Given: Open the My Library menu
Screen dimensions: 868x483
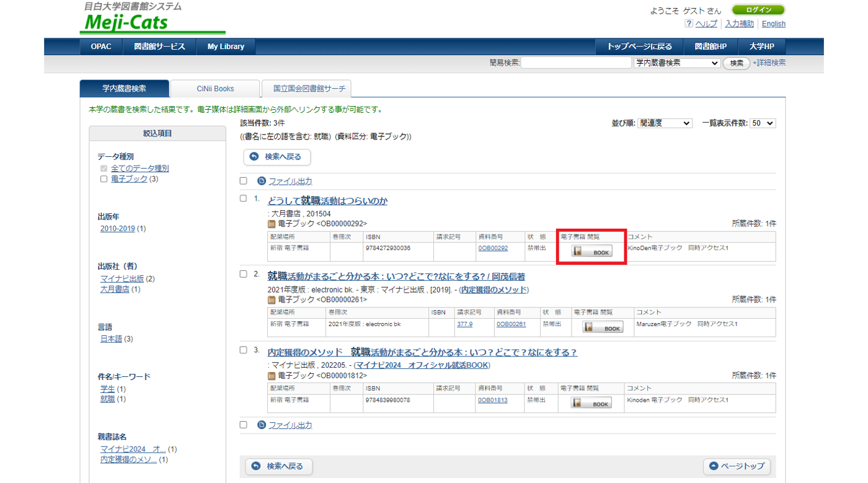Looking at the screenshot, I should pos(226,47).
